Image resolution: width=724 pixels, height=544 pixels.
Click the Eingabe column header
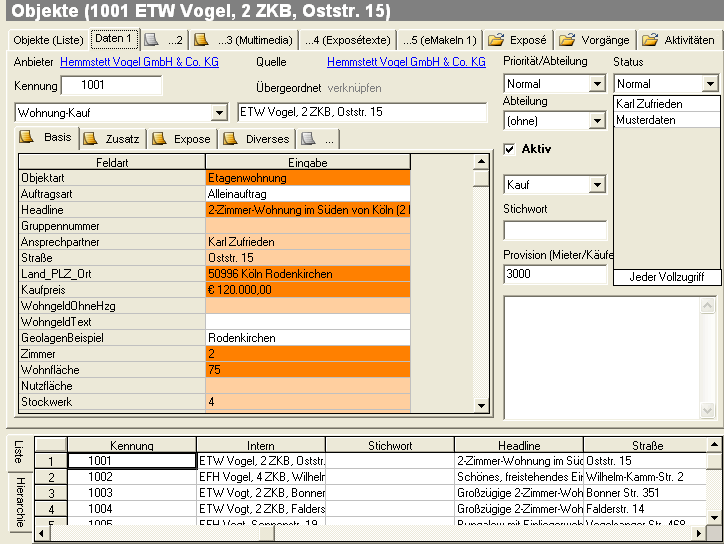point(308,163)
